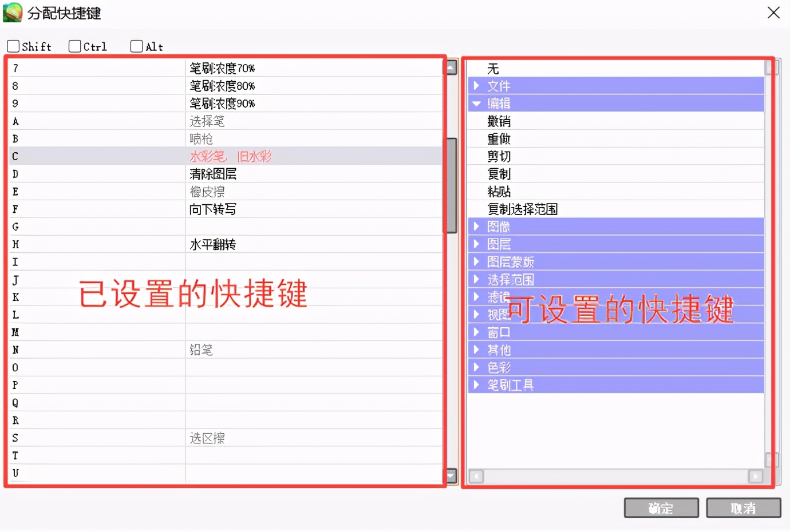Image resolution: width=790 pixels, height=532 pixels.
Task: Tick the Ctrl modifier checkbox
Action: (75, 46)
